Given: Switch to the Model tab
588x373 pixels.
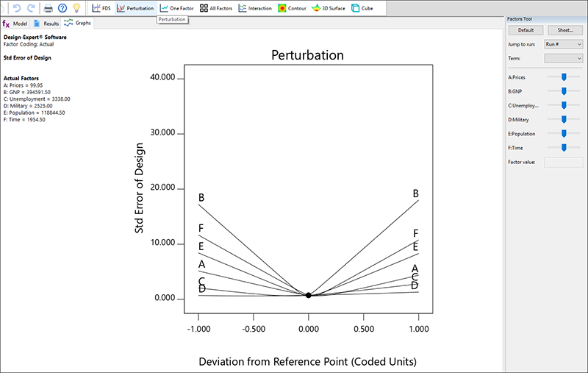Looking at the screenshot, I should click(15, 24).
